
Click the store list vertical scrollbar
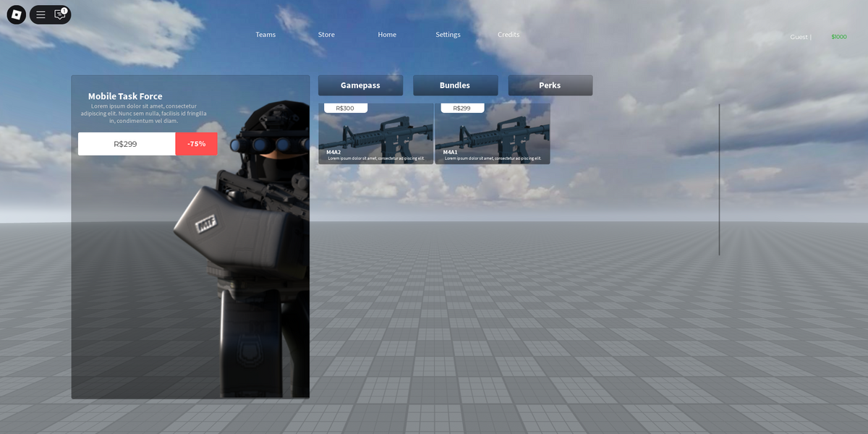pyautogui.click(x=719, y=179)
